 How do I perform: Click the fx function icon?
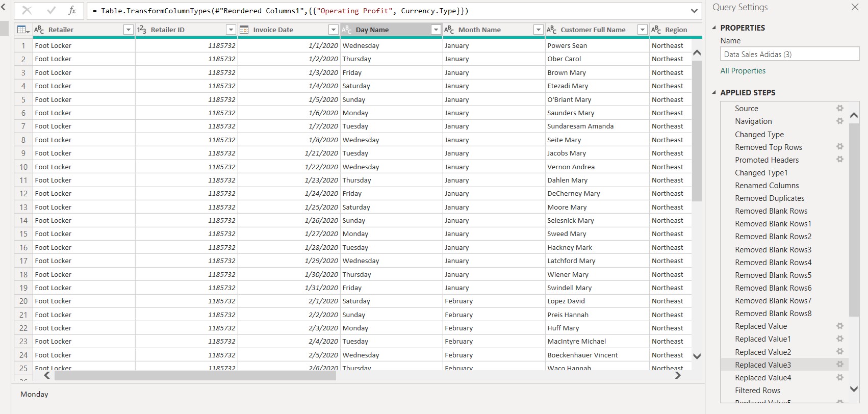click(x=72, y=11)
